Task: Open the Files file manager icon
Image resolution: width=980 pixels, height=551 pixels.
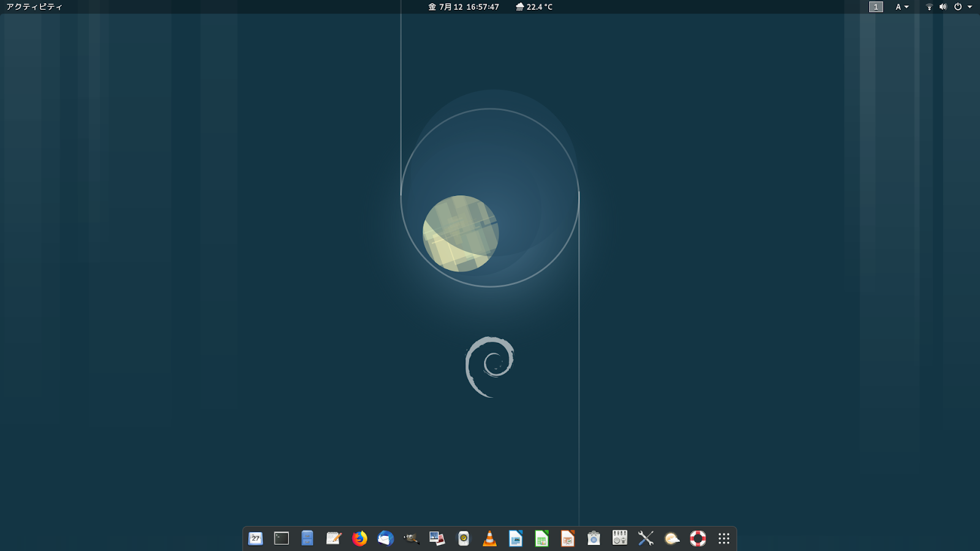Action: click(307, 539)
